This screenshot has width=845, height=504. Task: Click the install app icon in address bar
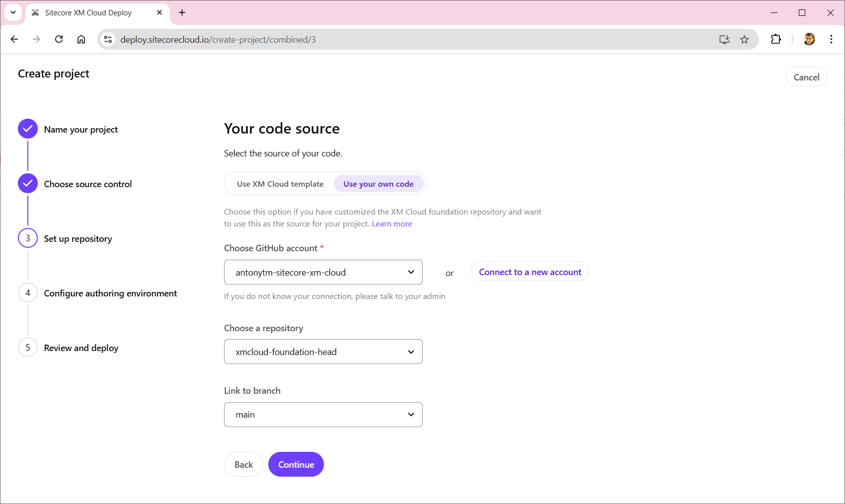tap(724, 40)
